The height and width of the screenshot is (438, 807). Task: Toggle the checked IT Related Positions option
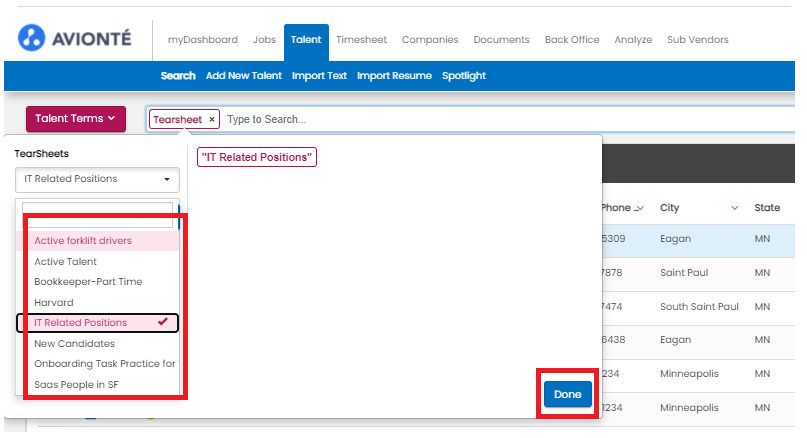[x=97, y=323]
